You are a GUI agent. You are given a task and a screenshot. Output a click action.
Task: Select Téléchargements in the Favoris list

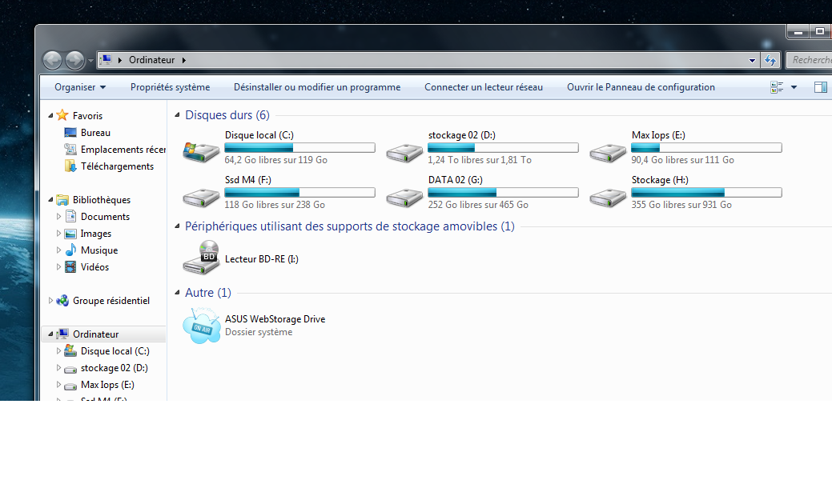117,166
